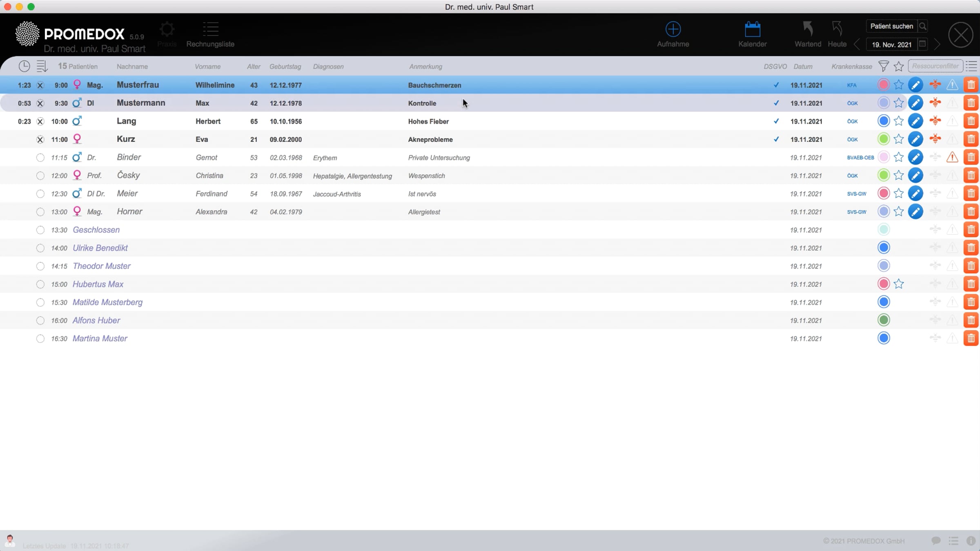Sort by the Datum column header
This screenshot has height=551, width=980.
click(x=803, y=67)
